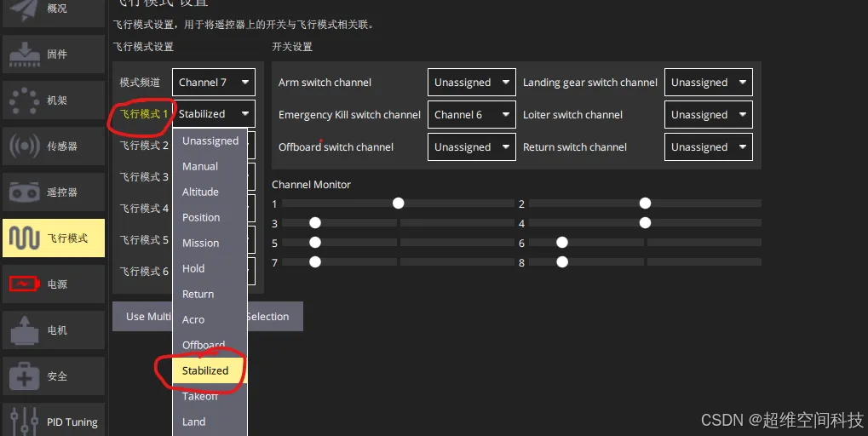Open the Offboard switch channel dropdown
This screenshot has width=868, height=436.
coord(472,147)
